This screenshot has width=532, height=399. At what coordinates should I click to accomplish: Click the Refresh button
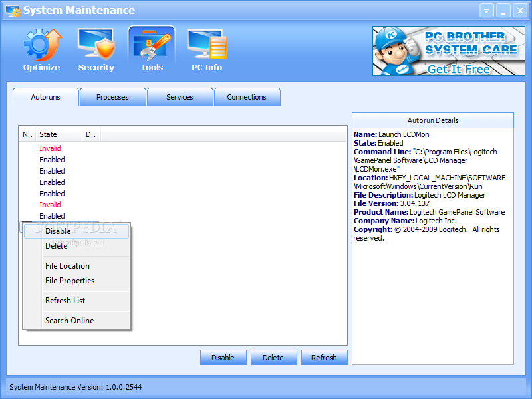click(x=324, y=358)
